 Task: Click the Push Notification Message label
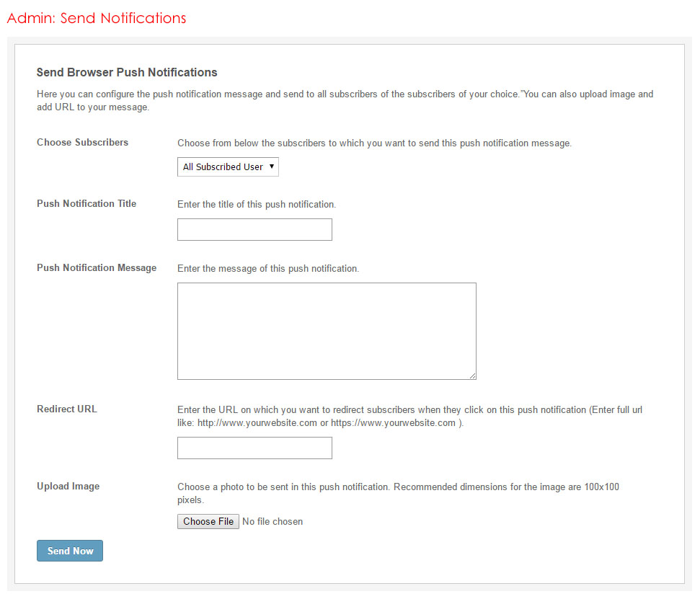click(x=97, y=267)
